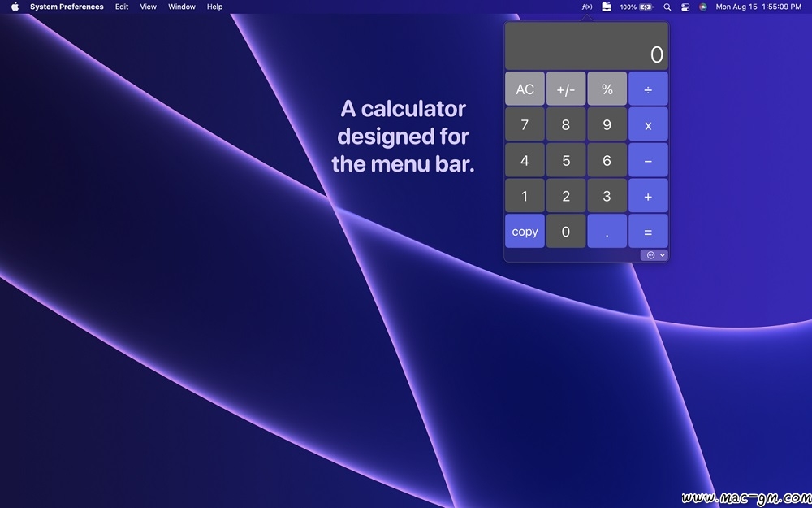Screen dimensions: 812x508
Task: Click the copy result button
Action: [x=525, y=231]
